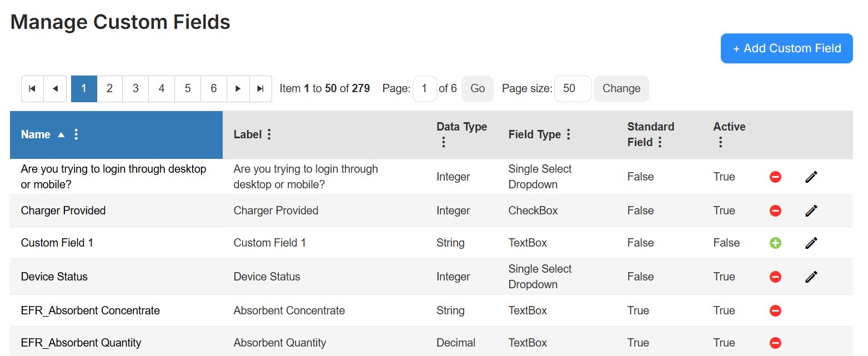Viewport: 868px width, 356px height.
Task: Deactivate the EFR_Absorbent Quantity field
Action: tap(775, 343)
